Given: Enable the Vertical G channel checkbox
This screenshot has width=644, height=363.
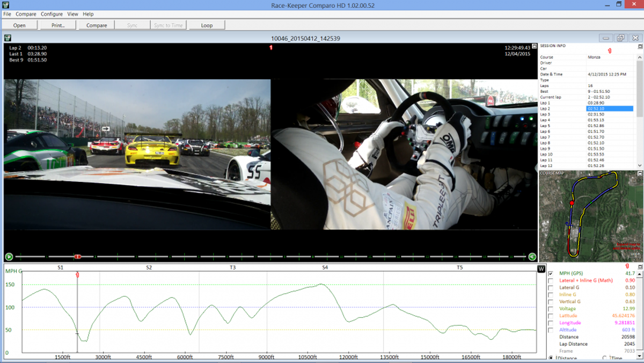Looking at the screenshot, I should coord(551,301).
